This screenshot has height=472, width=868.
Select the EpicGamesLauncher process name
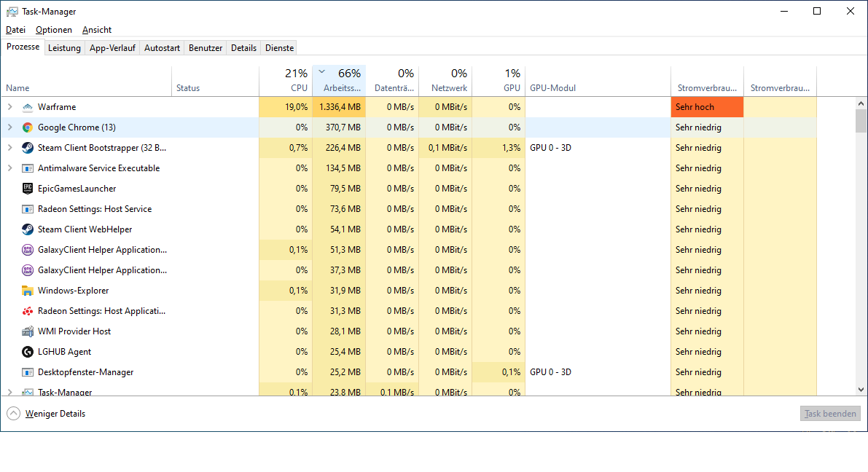pyautogui.click(x=77, y=189)
